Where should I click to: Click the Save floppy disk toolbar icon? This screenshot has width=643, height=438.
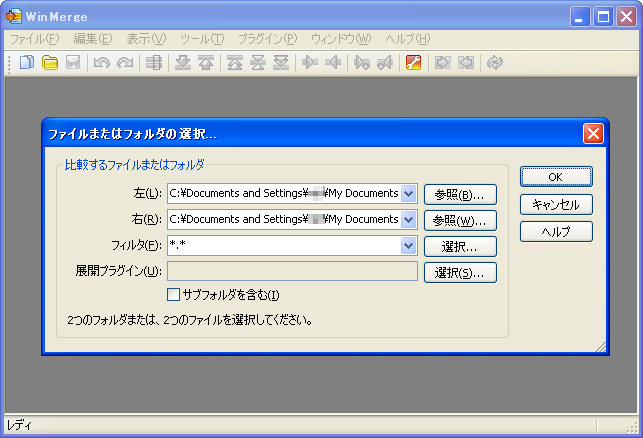(x=73, y=63)
